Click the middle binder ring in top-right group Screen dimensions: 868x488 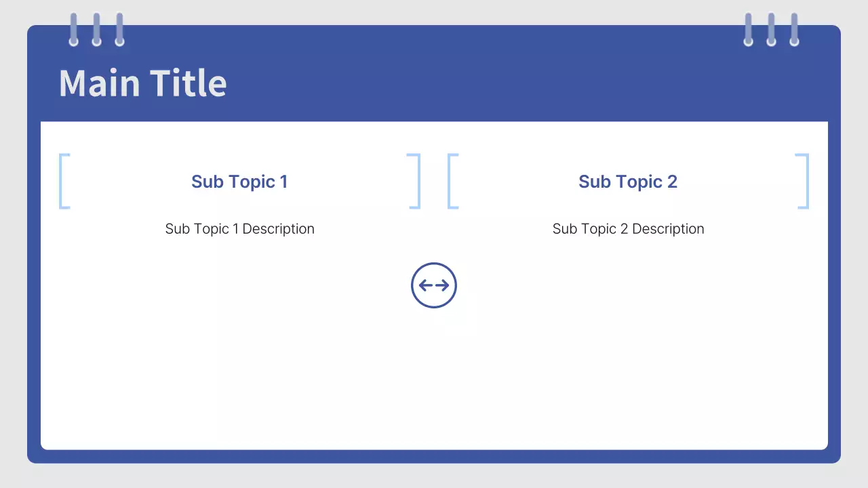pos(771,30)
